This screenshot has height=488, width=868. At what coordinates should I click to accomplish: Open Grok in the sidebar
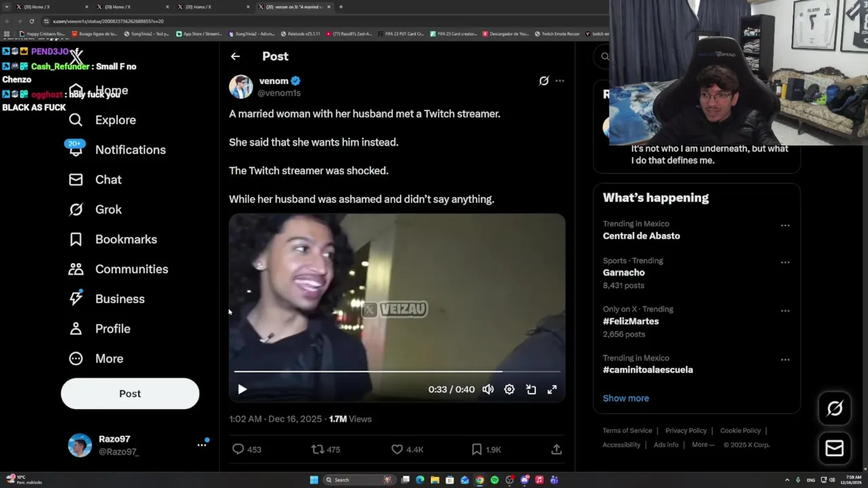(x=95, y=209)
